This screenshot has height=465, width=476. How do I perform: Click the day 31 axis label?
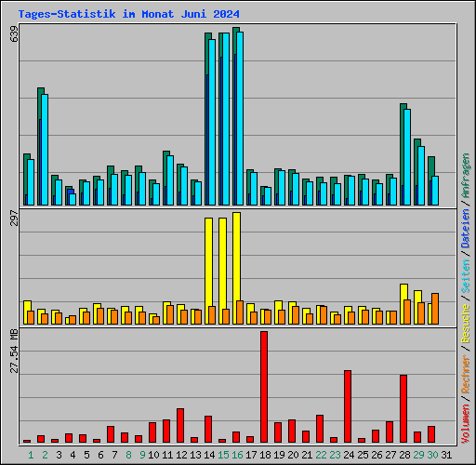[446, 455]
